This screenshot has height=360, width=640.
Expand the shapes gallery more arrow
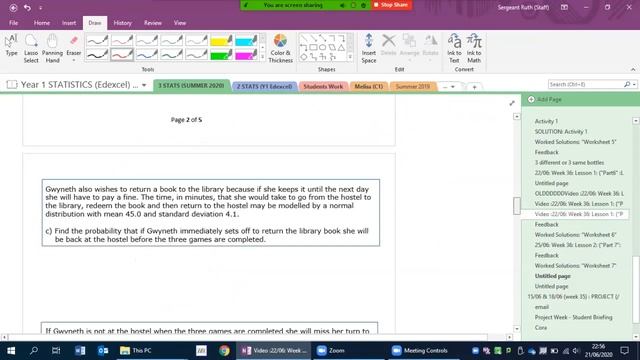(x=350, y=57)
